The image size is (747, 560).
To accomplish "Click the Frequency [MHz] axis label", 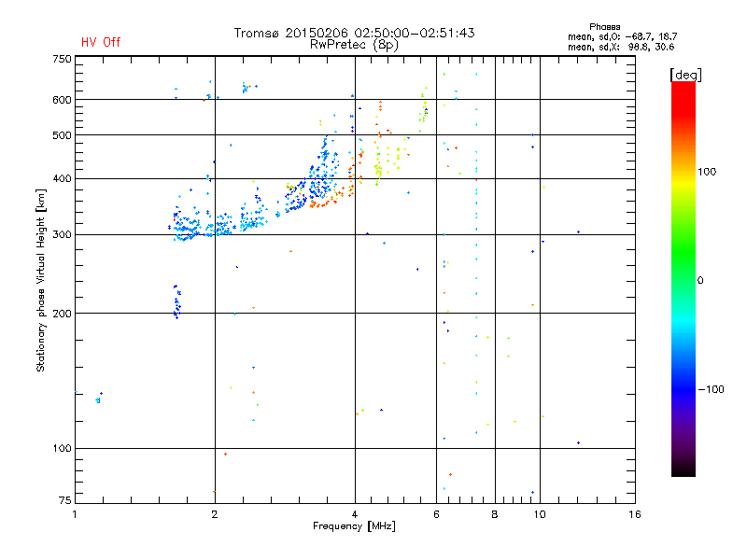I will [x=353, y=526].
